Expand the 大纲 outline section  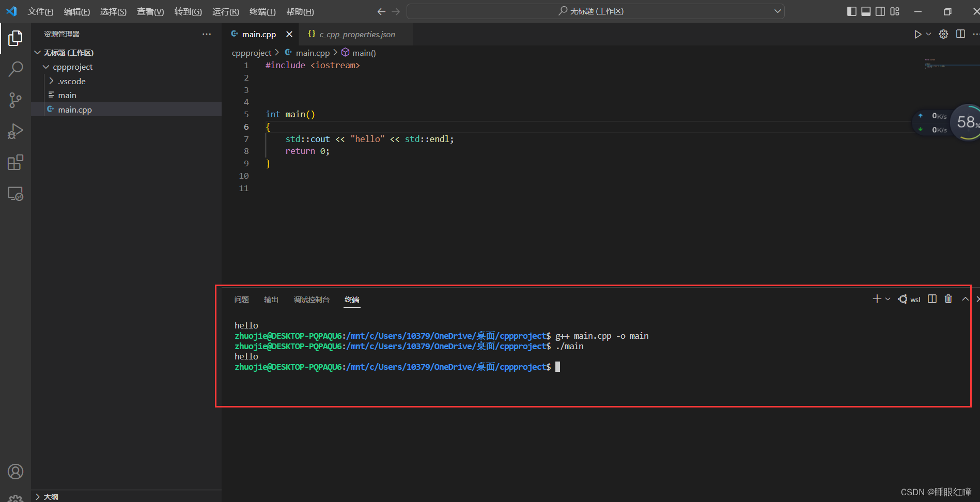pos(51,496)
